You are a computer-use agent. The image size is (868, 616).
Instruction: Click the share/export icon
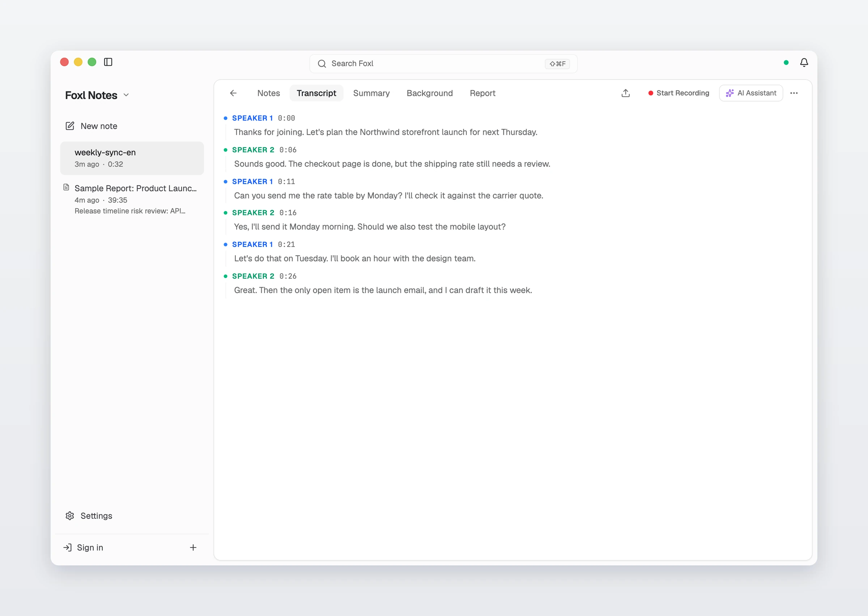pyautogui.click(x=626, y=93)
